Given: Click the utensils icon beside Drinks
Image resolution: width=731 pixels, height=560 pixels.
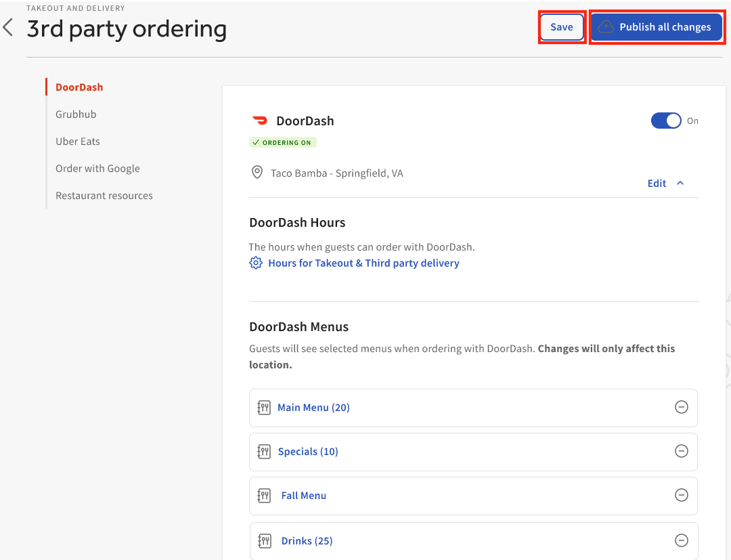Looking at the screenshot, I should click(x=263, y=540).
